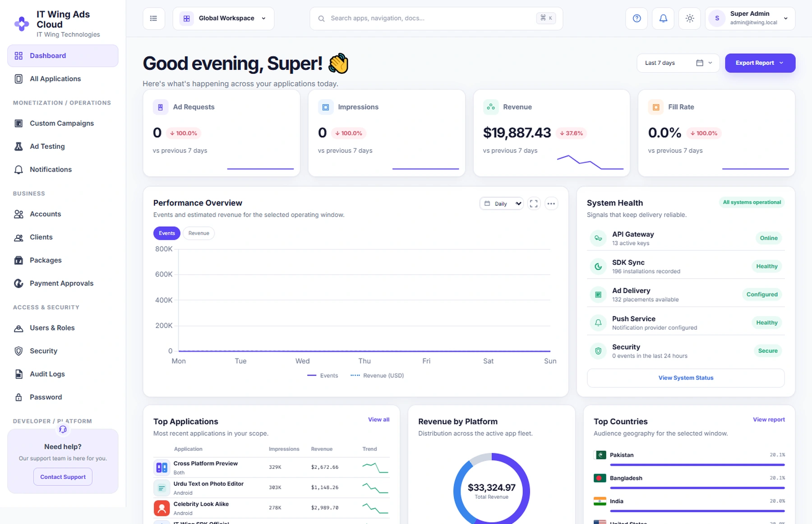The width and height of the screenshot is (812, 524).
Task: Click the Impressions card icon
Action: point(325,107)
